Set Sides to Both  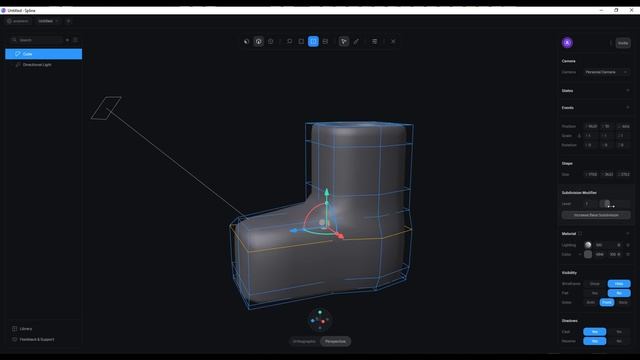tap(591, 302)
